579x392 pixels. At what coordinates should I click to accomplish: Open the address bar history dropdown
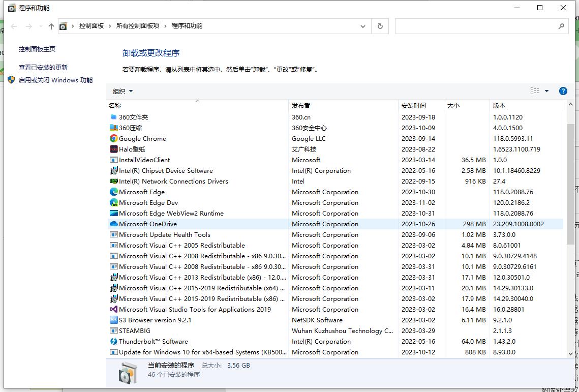362,26
